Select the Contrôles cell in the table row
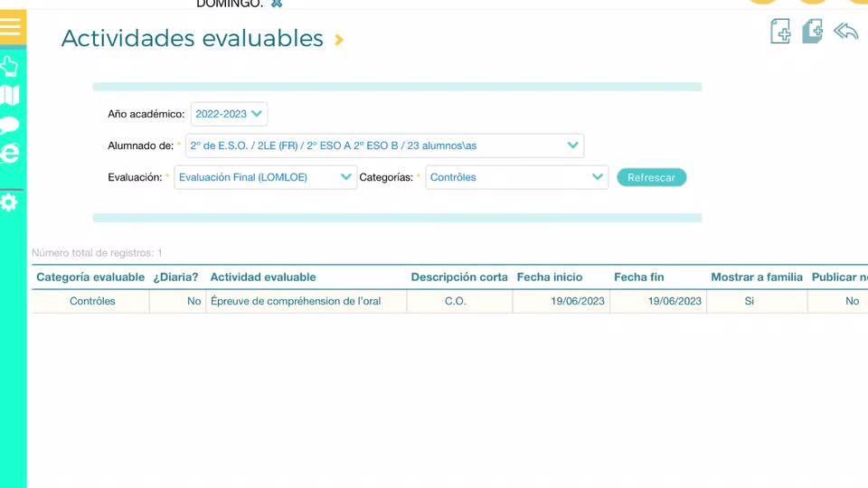Viewport: 868px width, 488px height. pyautogui.click(x=92, y=302)
